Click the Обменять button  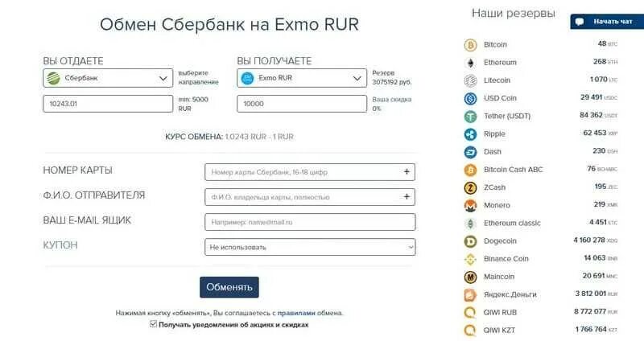pos(229,287)
